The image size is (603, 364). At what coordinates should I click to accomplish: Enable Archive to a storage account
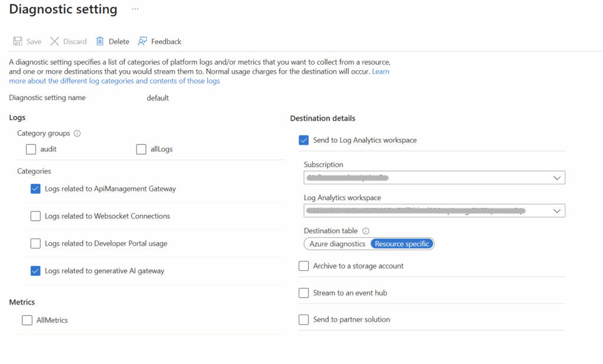tap(304, 266)
